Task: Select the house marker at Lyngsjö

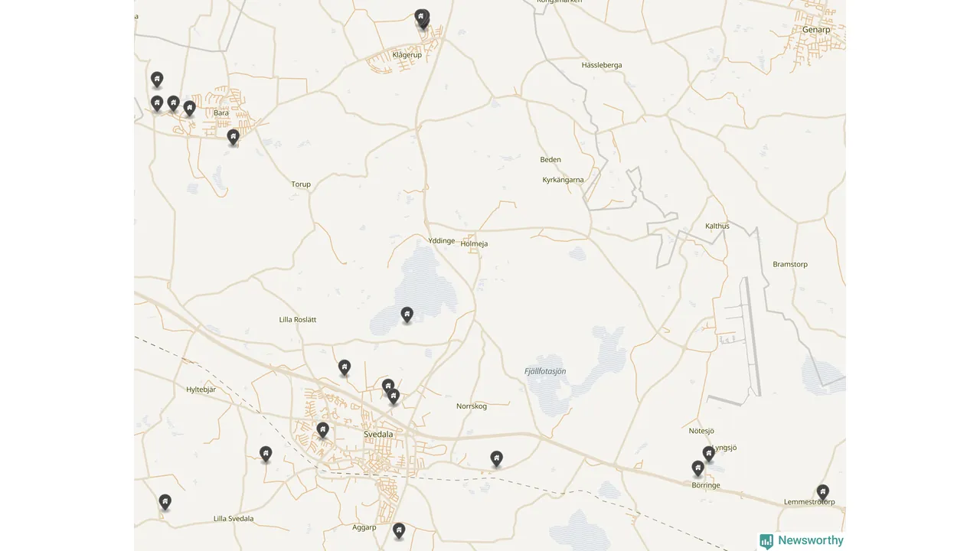Action: click(x=709, y=454)
